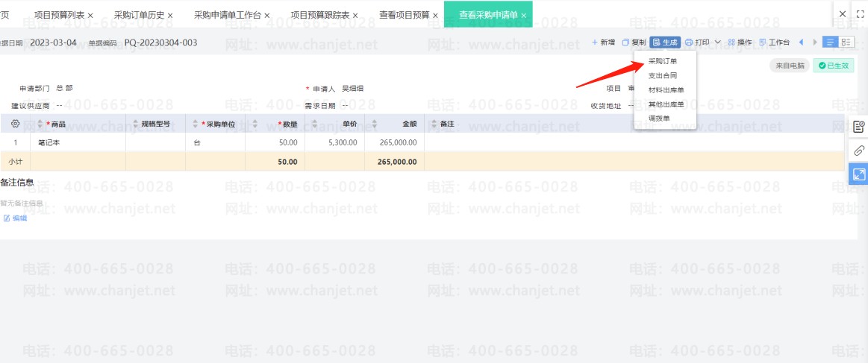Sort by 采购单位 column arrows
Image resolution: width=868 pixels, height=363 pixels.
point(195,124)
